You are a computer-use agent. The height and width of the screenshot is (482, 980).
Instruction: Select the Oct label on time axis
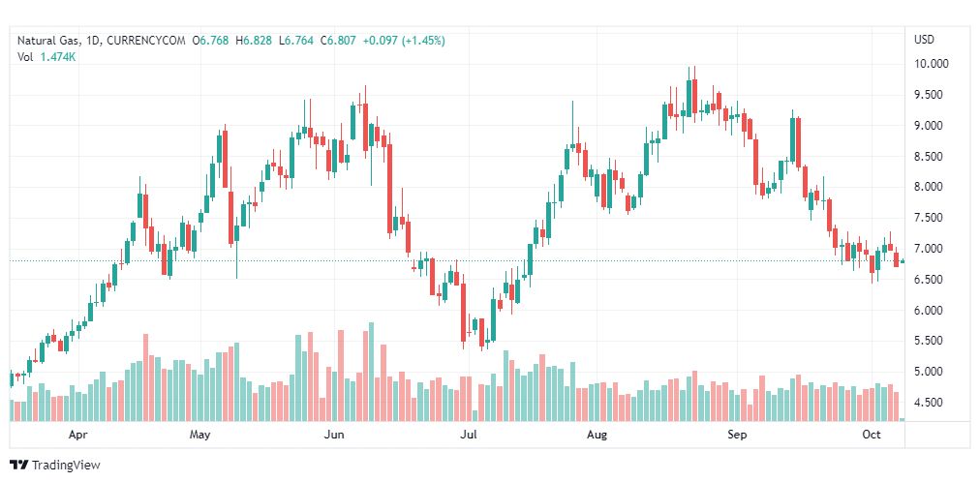point(871,436)
